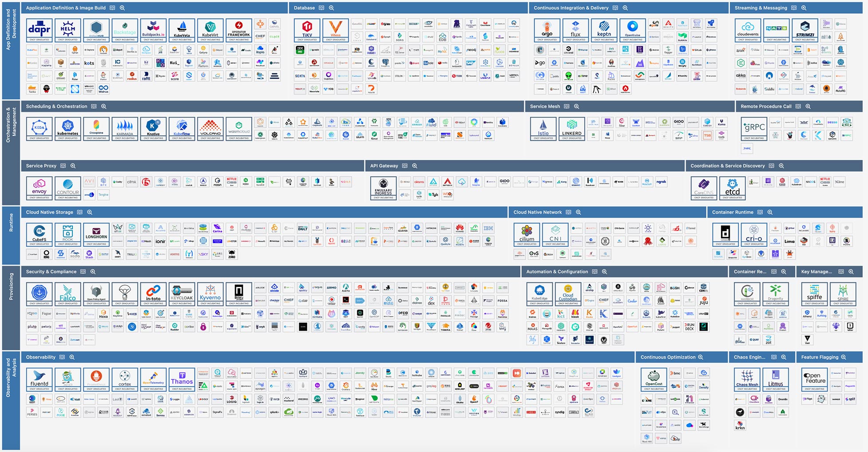Image resolution: width=868 pixels, height=452 pixels.
Task: Open the Application Definition & Image Build heading
Action: coord(66,8)
